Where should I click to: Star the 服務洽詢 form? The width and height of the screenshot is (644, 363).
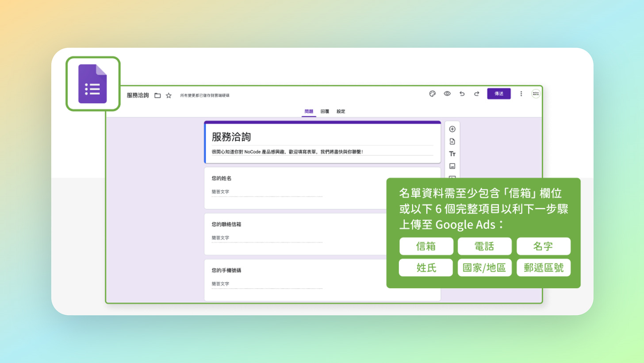point(169,95)
